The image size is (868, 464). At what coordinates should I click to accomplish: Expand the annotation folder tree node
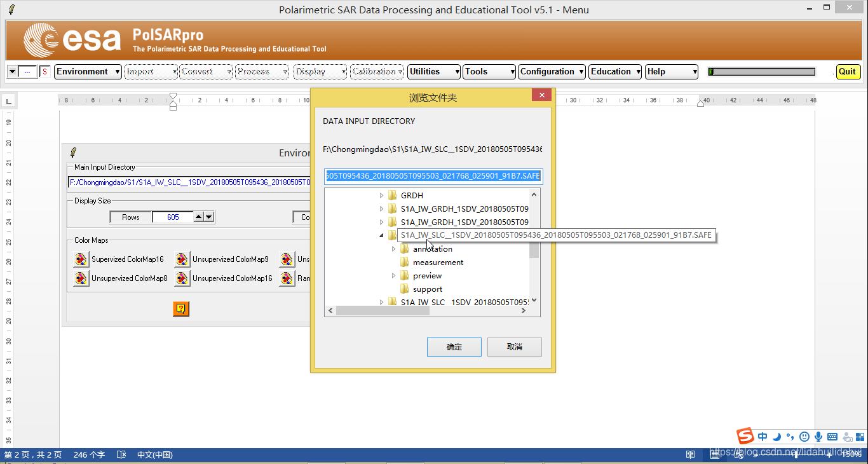click(393, 249)
